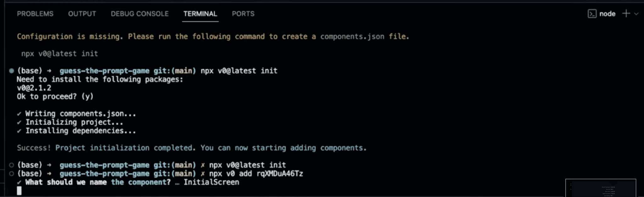Open the DEBUG CONSOLE tab
This screenshot has height=197, width=644.
coord(139,14)
